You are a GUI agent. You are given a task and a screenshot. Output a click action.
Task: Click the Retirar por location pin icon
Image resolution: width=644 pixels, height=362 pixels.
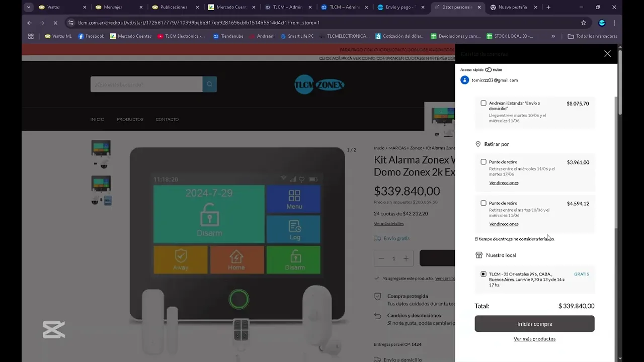[x=478, y=144]
